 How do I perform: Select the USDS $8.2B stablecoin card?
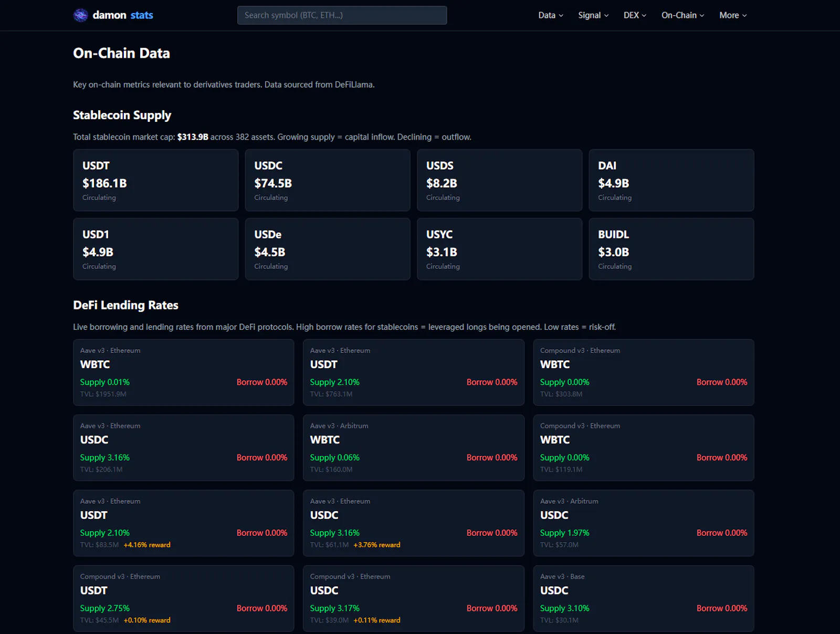tap(499, 180)
